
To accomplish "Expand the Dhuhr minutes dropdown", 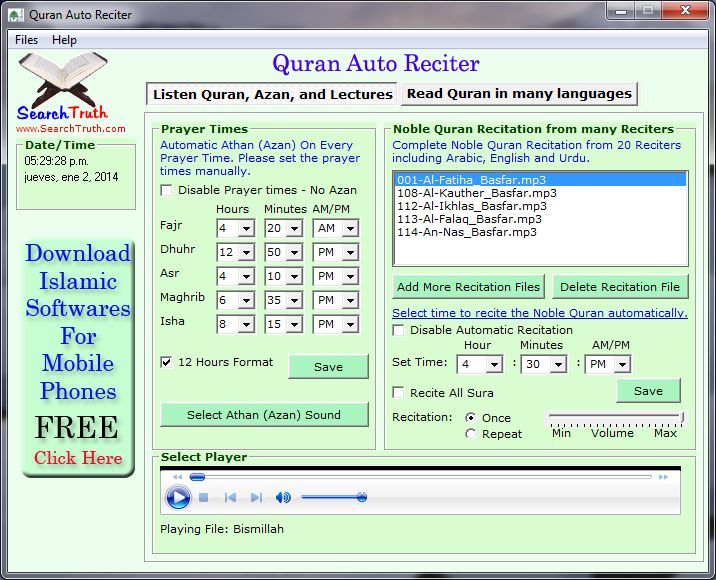I will click(295, 252).
